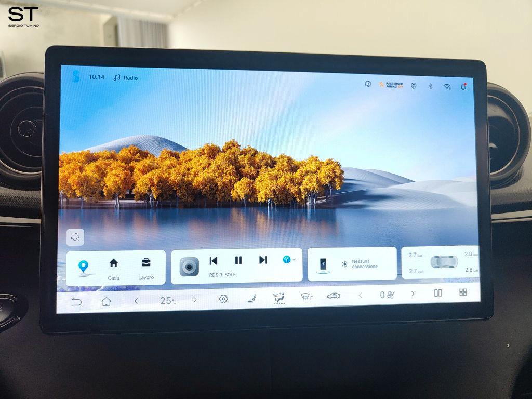
Task: Tap the Passenger Airbag Off indicator
Action: pyautogui.click(x=391, y=85)
